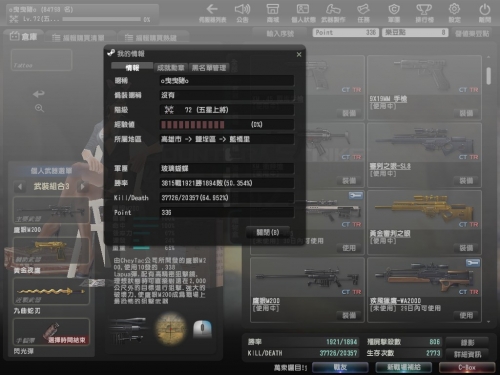Click the inventory list scrollbar
Image resolution: width=500 pixels, height=375 pixels.
coord(489,76)
